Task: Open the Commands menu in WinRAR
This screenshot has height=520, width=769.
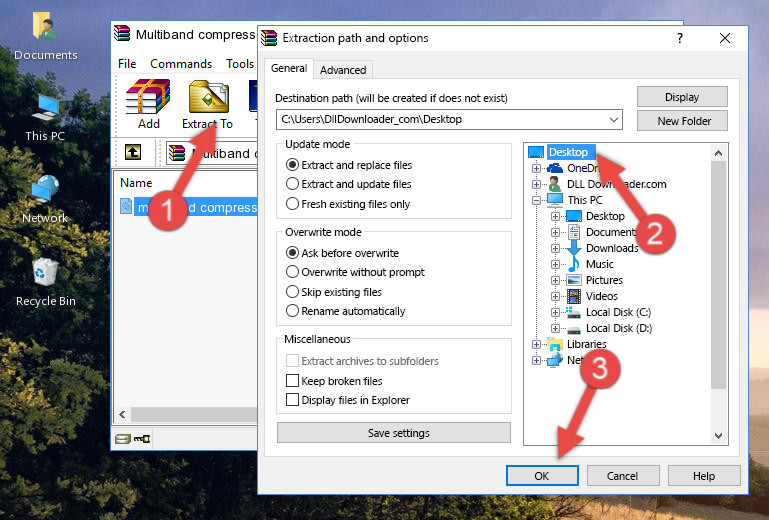Action: click(x=181, y=64)
